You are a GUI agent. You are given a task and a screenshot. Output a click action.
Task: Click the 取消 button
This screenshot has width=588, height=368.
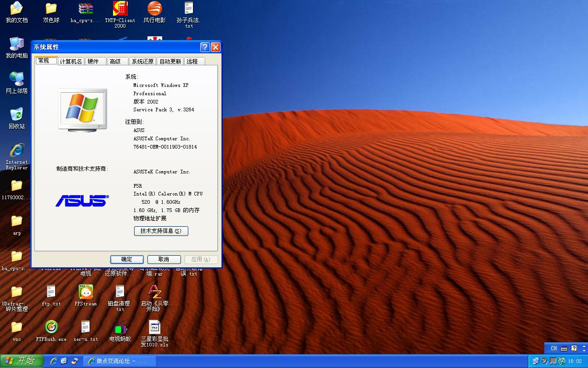(164, 259)
